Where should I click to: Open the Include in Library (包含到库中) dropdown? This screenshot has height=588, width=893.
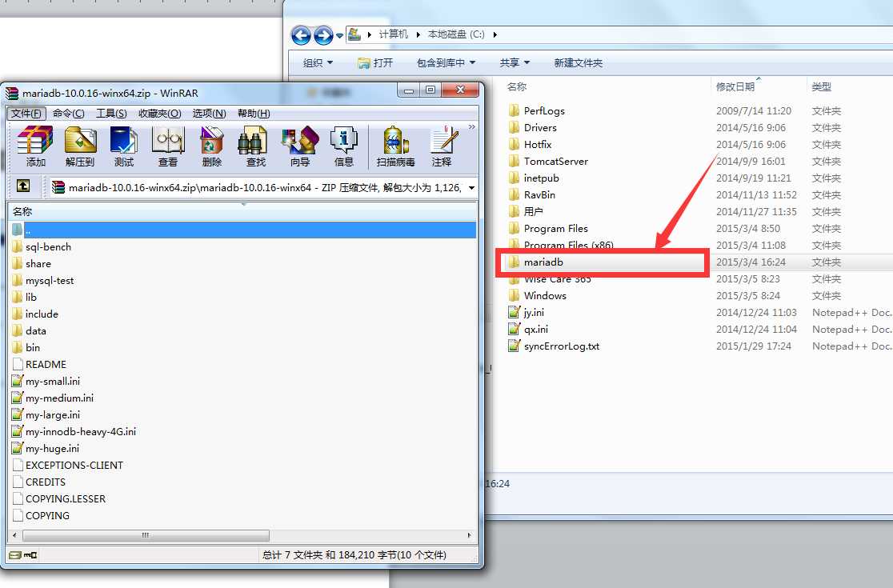point(446,62)
